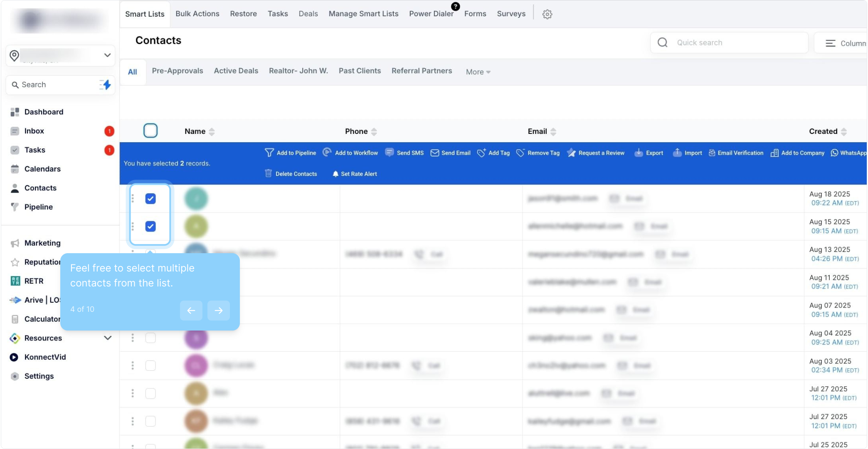Open the location switcher dropdown chevron
The height and width of the screenshot is (449, 868).
[x=107, y=55]
